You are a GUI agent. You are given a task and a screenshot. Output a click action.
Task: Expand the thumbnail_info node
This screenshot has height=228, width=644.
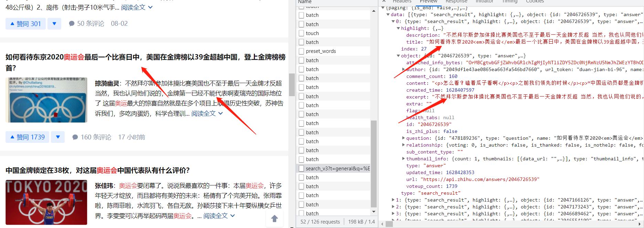[404, 159]
